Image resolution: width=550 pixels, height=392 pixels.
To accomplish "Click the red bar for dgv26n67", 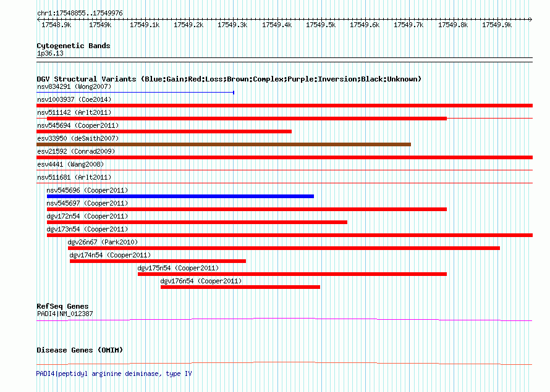I will 284,248.
